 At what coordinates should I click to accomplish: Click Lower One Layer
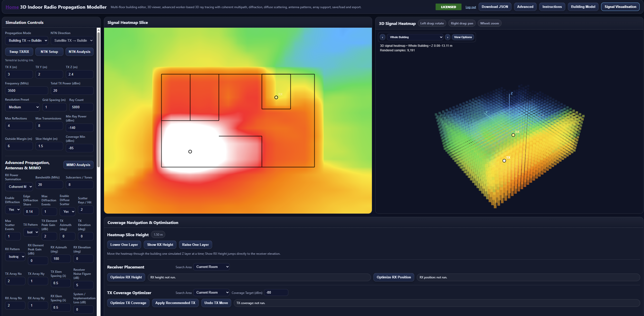[x=124, y=245]
